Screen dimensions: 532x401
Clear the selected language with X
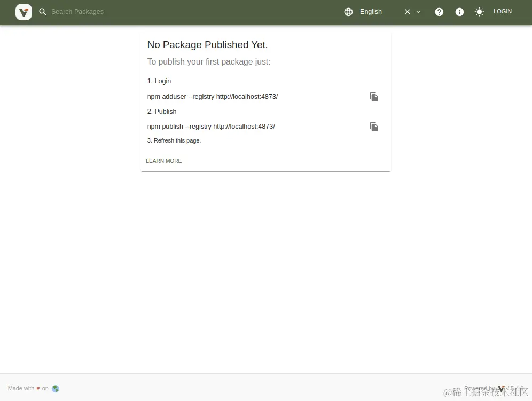407,12
